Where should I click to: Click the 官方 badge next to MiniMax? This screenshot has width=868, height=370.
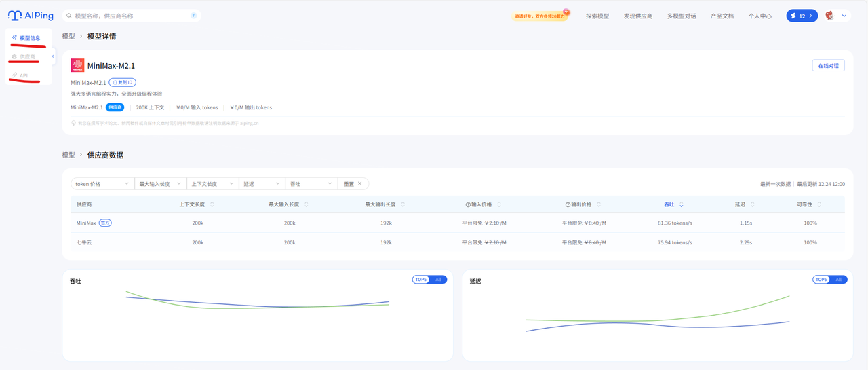point(105,223)
